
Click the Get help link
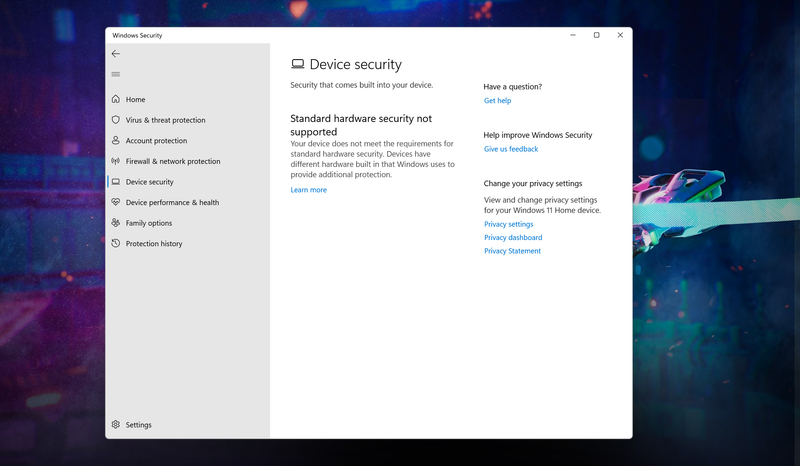(x=497, y=101)
